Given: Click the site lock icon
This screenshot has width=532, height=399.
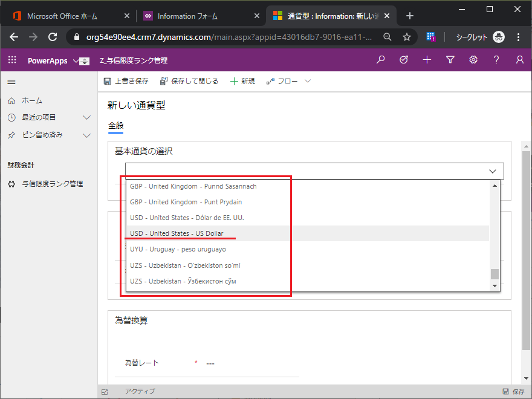Looking at the screenshot, I should tap(77, 37).
